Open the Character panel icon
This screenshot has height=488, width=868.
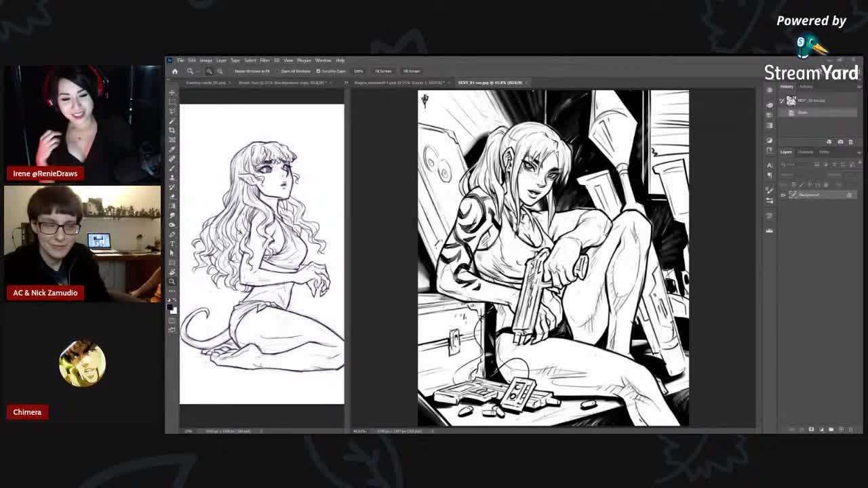click(x=769, y=165)
